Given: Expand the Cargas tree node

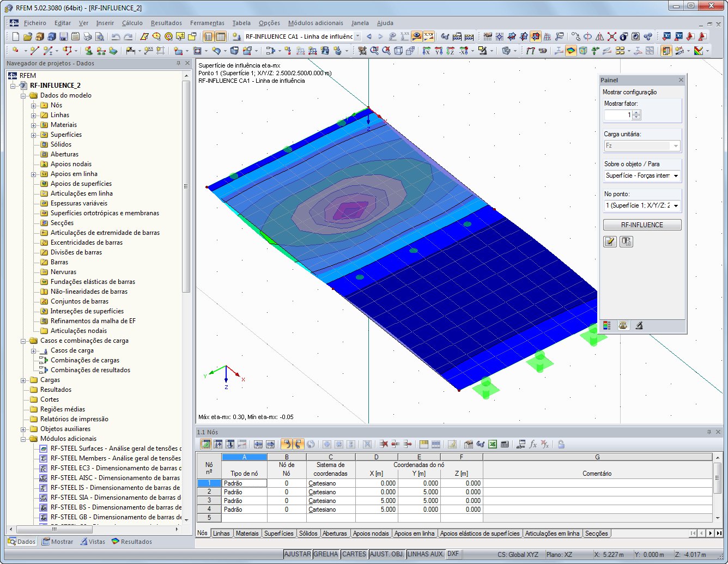Looking at the screenshot, I should pyautogui.click(x=23, y=380).
